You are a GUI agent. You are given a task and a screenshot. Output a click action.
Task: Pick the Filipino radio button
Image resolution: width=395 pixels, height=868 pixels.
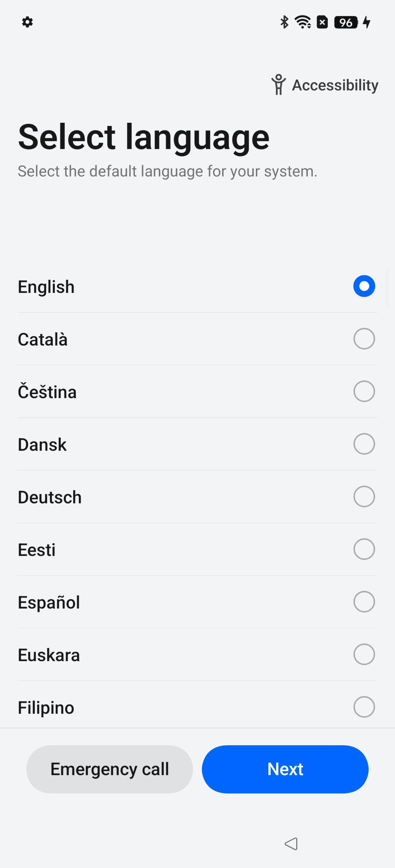tap(364, 707)
